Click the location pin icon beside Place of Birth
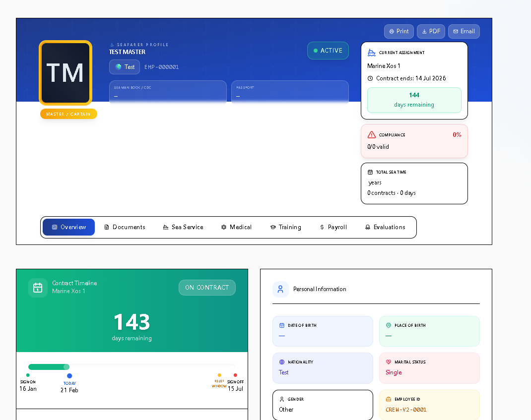The width and height of the screenshot is (531, 420). pos(389,325)
